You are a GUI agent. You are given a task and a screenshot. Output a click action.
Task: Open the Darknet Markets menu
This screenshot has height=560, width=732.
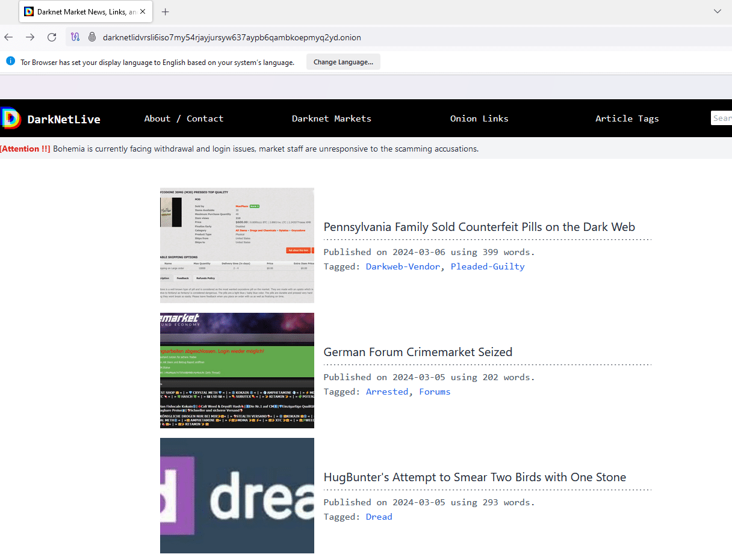tap(332, 118)
